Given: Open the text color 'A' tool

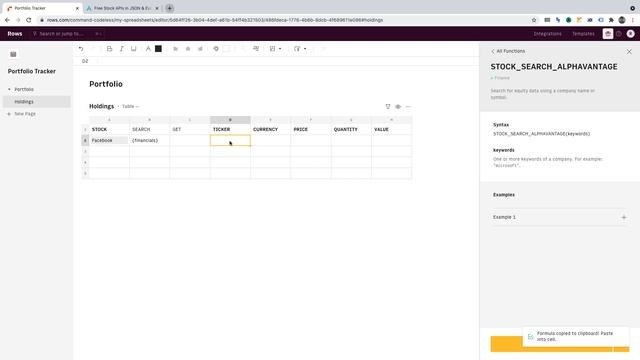Looking at the screenshot, I should [148, 49].
